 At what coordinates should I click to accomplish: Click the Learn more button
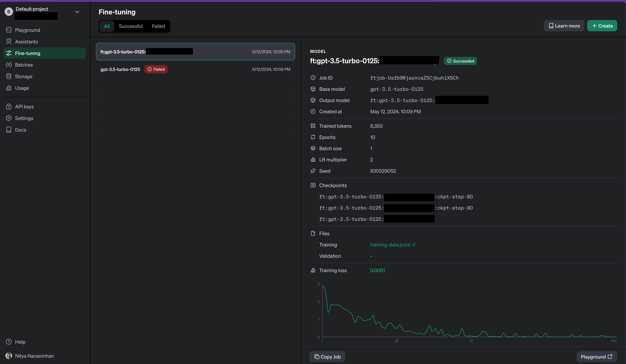point(564,26)
